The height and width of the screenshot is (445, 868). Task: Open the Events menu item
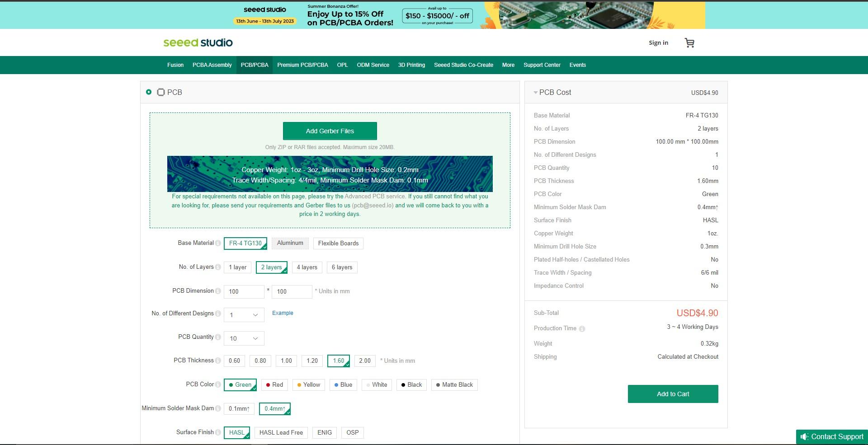coord(578,65)
